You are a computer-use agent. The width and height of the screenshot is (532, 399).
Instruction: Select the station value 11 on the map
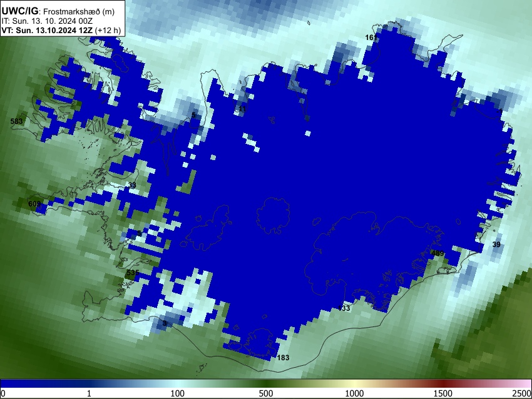[242, 109]
